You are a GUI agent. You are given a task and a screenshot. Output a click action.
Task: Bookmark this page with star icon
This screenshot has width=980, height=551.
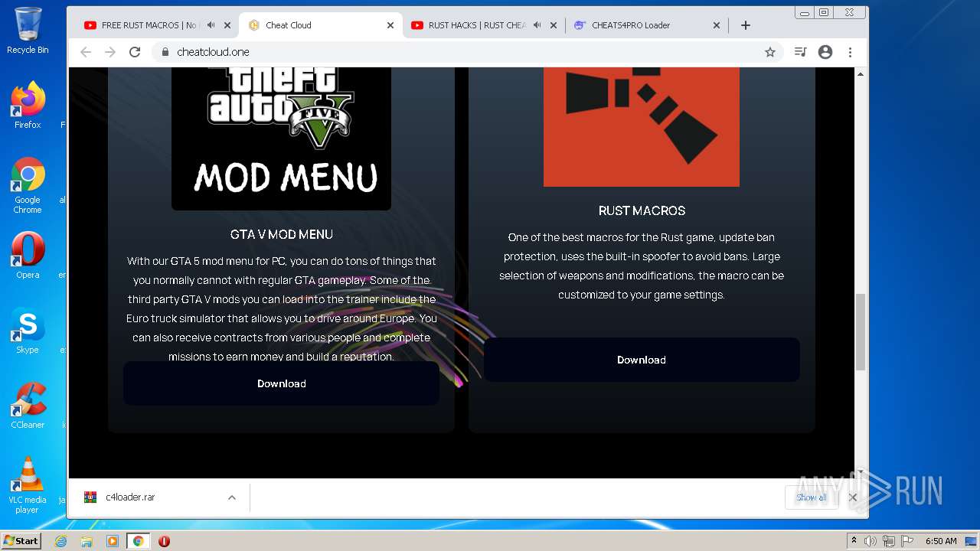tap(769, 52)
